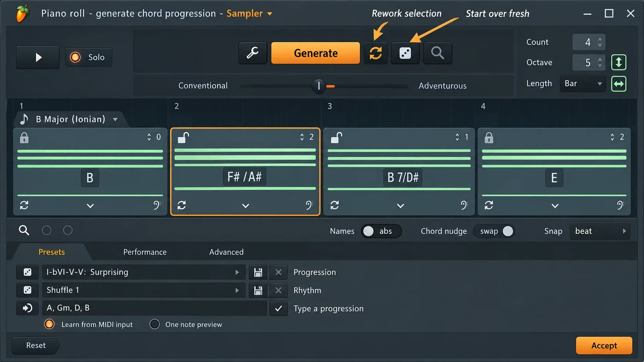Click the regenerate icon on B7/D# chord card
644x362 pixels.
tap(335, 205)
